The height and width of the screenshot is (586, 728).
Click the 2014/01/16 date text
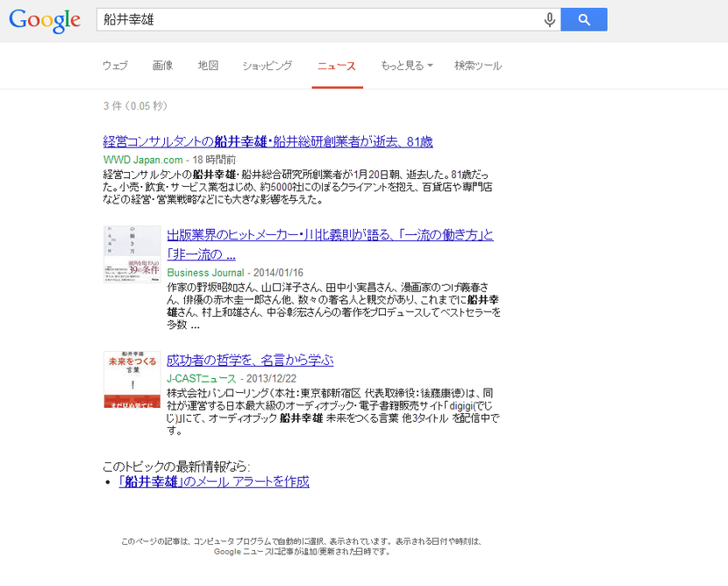coord(278,273)
